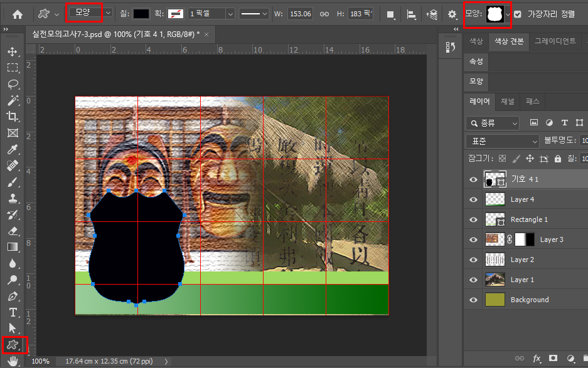
Task: Select the Eyedropper tool
Action: coord(12,149)
